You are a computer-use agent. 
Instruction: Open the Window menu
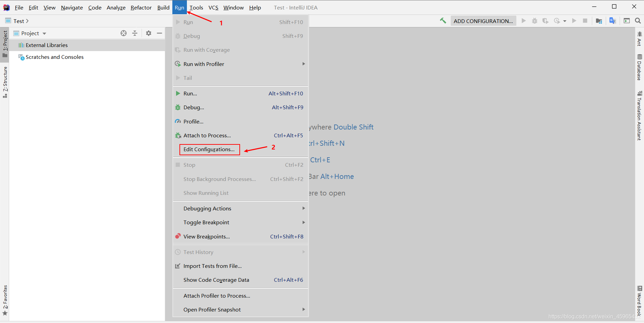(234, 7)
